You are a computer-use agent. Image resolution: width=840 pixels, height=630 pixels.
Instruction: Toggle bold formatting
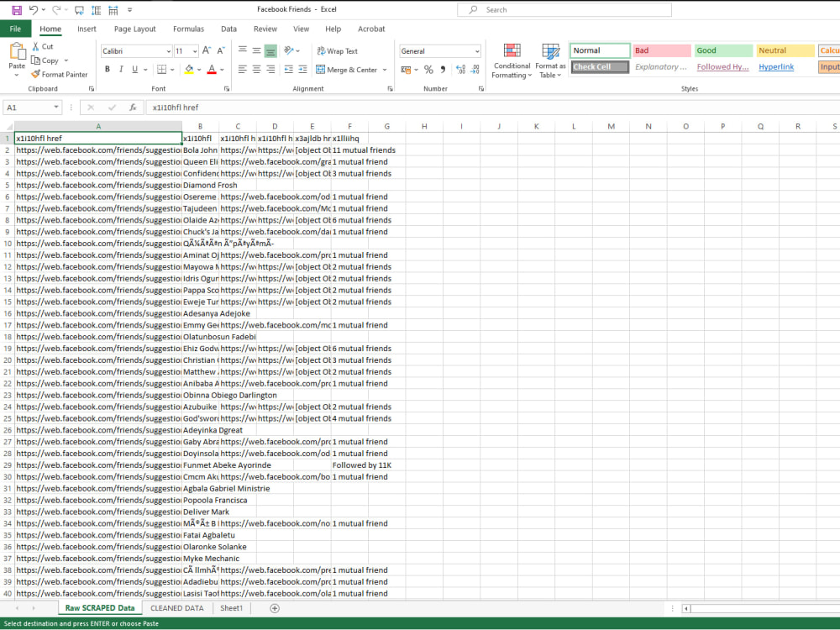click(x=108, y=68)
